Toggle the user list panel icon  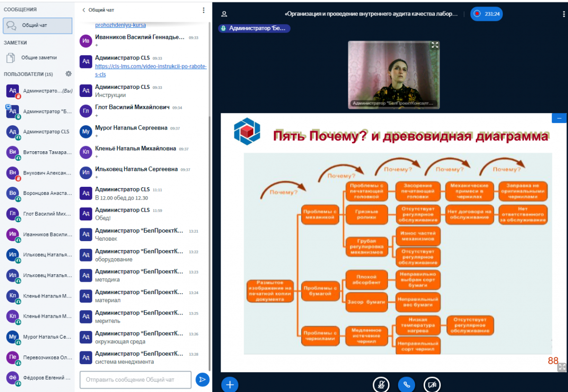[x=224, y=14]
